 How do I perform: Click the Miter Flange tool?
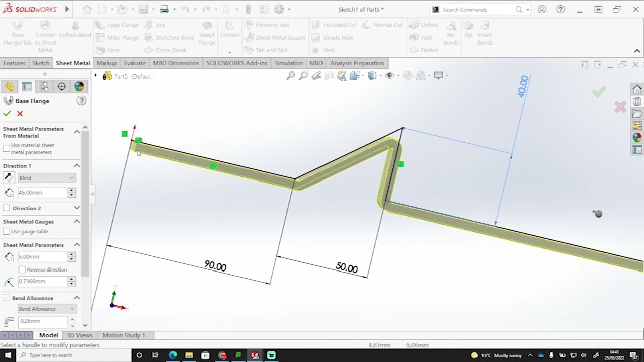coord(117,37)
